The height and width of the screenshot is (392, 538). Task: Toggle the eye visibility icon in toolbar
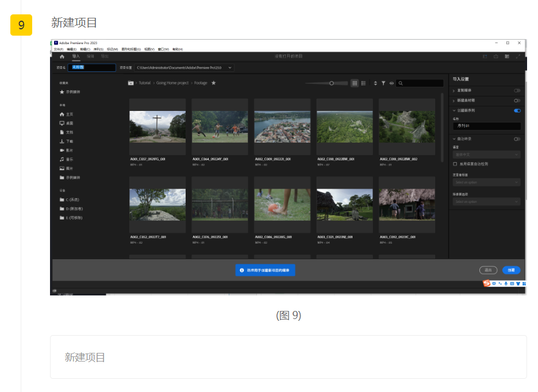[x=391, y=83]
